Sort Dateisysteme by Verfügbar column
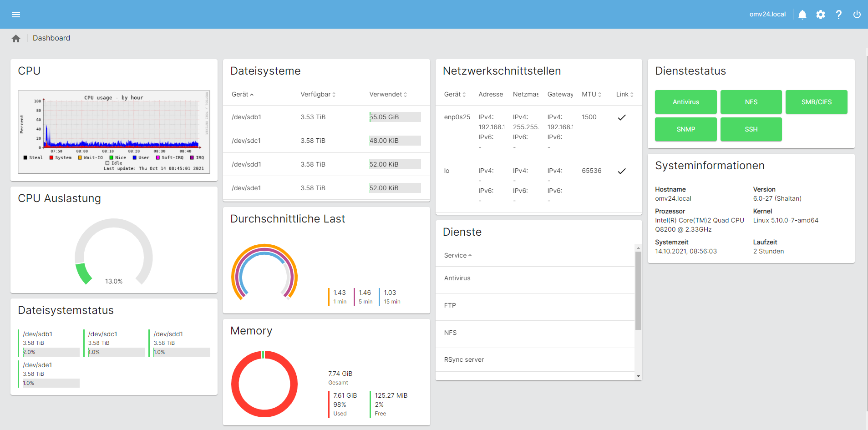The width and height of the screenshot is (868, 430). 318,94
